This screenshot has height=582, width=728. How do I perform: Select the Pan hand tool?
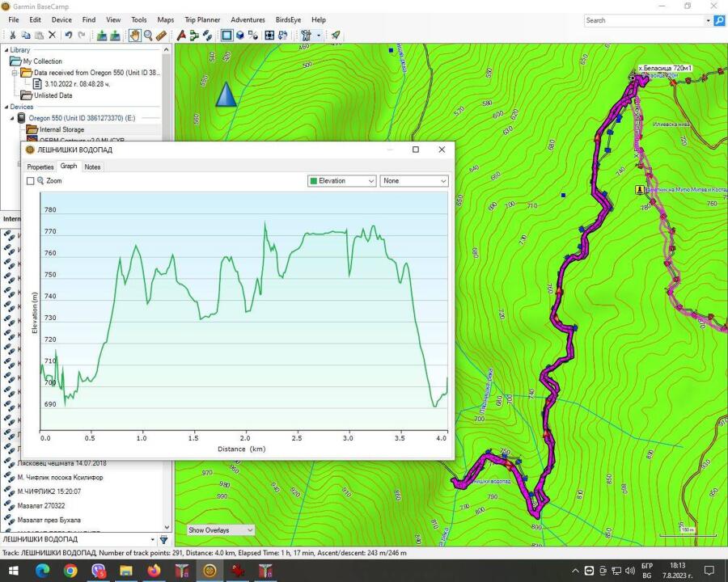pos(134,36)
